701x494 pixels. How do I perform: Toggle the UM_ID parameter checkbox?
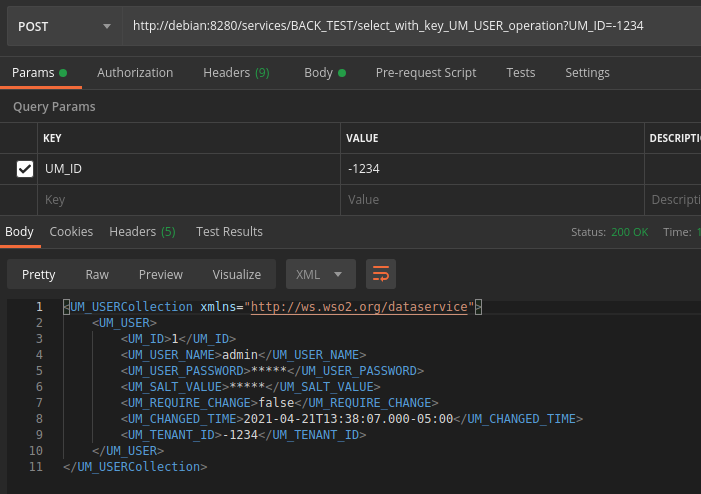pos(25,170)
